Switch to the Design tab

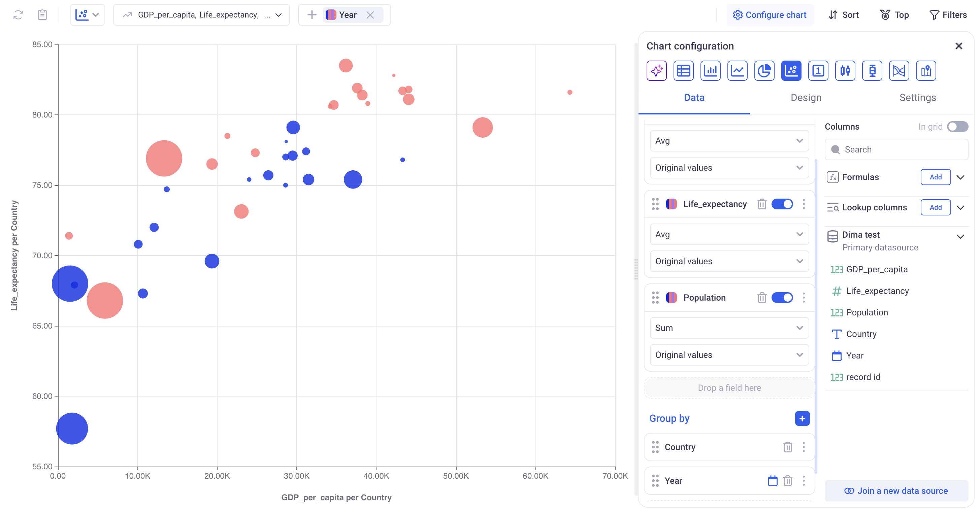806,98
